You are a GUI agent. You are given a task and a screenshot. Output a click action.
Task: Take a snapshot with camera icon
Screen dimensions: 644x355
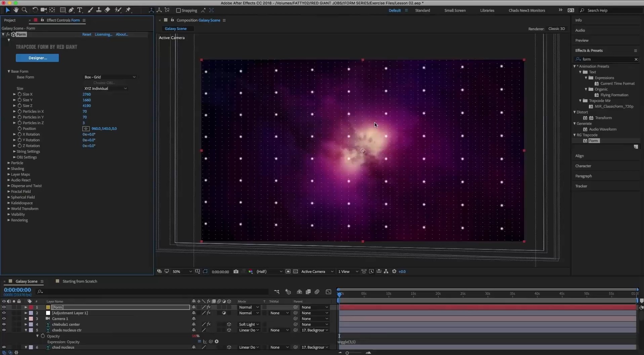pos(236,272)
